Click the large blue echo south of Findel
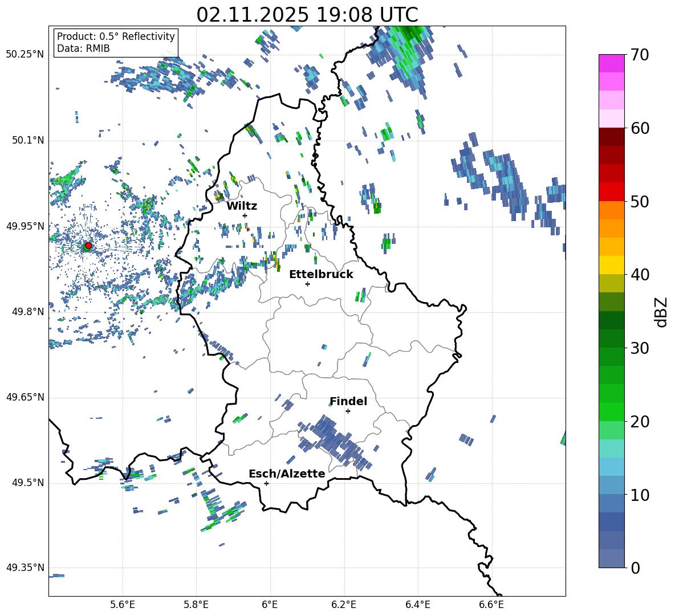The image size is (675, 616). [335, 441]
